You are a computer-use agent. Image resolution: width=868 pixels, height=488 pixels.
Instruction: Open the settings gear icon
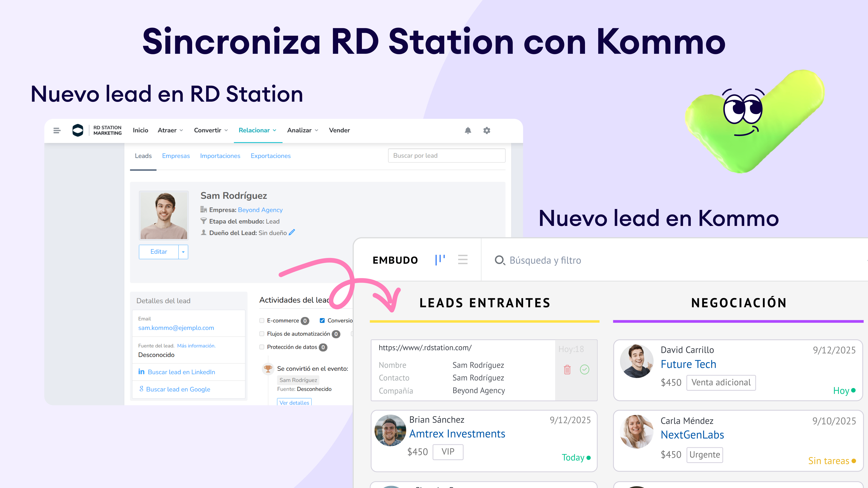coord(487,130)
